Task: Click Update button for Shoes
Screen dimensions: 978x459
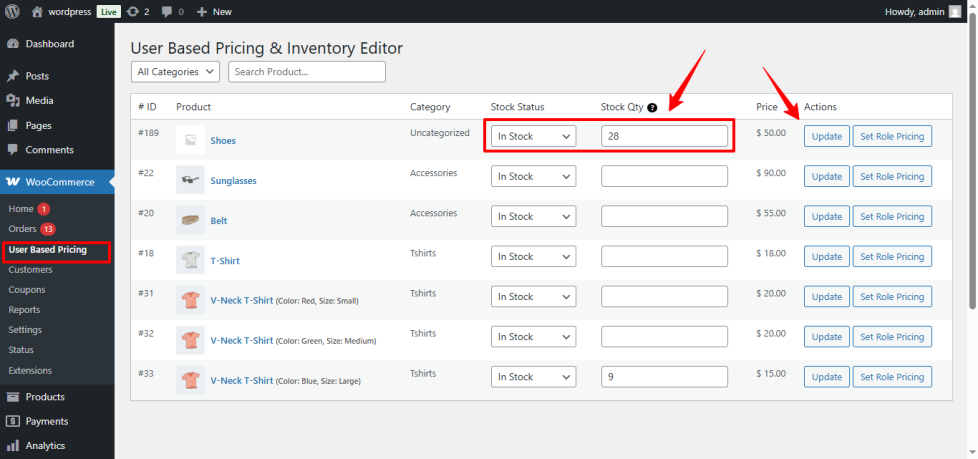Action: tap(826, 137)
